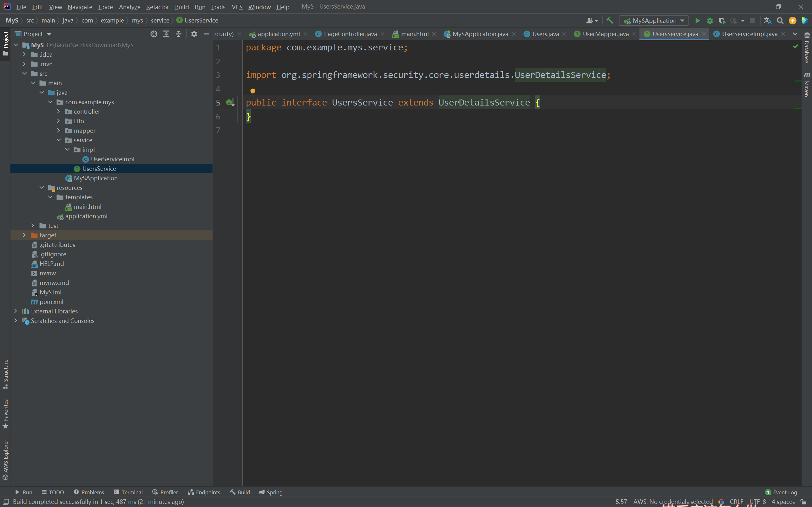
Task: Click the Build project hammer icon
Action: click(x=610, y=21)
